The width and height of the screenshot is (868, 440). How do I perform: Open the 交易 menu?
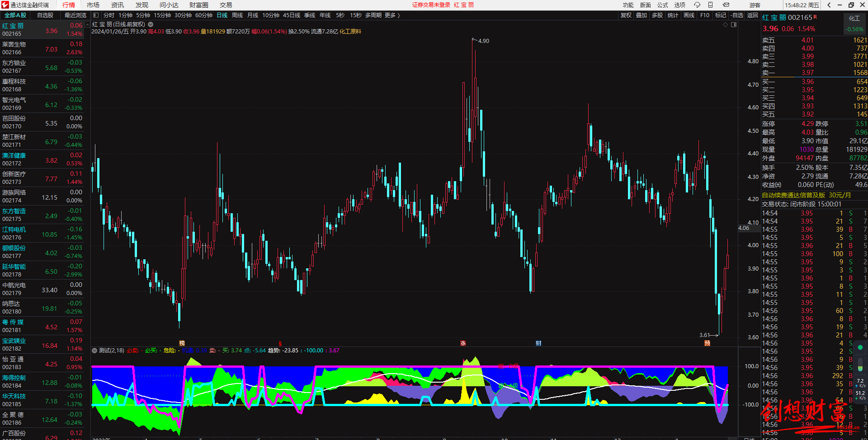(226, 5)
